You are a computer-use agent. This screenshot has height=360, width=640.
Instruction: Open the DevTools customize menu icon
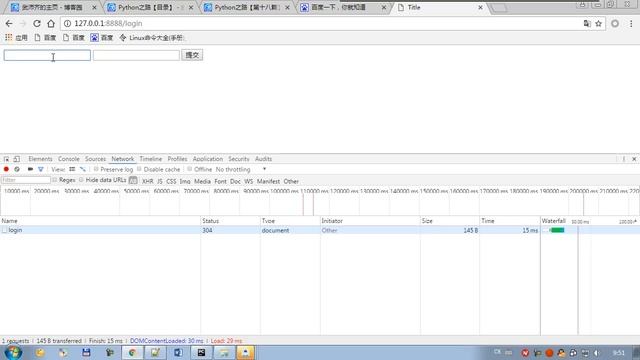point(624,159)
